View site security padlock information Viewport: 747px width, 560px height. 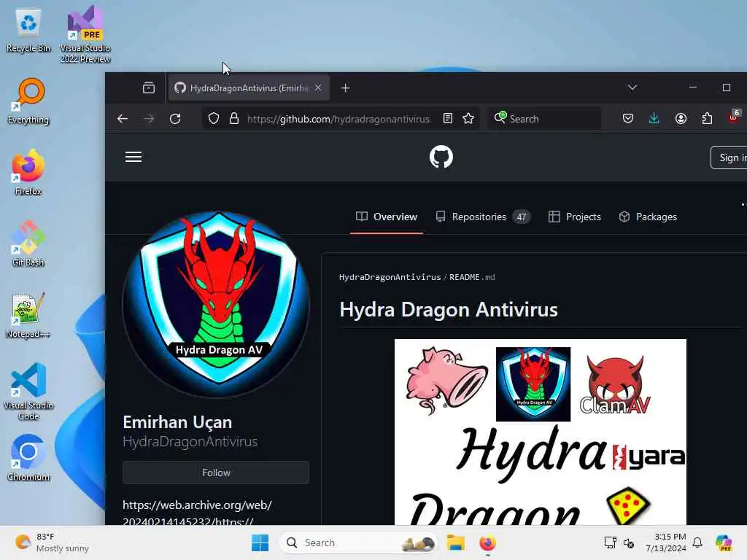[234, 119]
